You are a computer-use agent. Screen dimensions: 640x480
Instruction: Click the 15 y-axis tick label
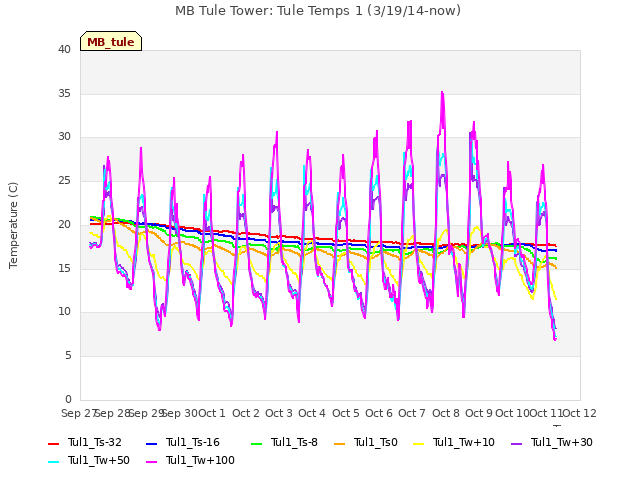point(64,268)
